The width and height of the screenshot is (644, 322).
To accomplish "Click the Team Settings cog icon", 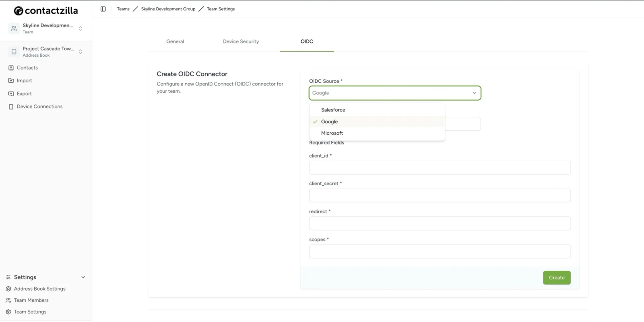I will coord(8,312).
